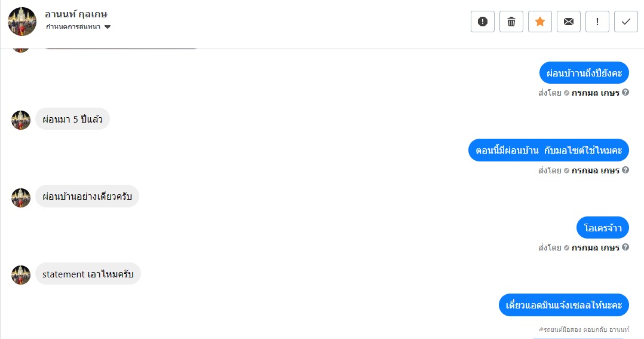Select the message bubble ผ่อนมา 5 ปีแล้ว
Screen dimensions: 644x339
tap(72, 119)
